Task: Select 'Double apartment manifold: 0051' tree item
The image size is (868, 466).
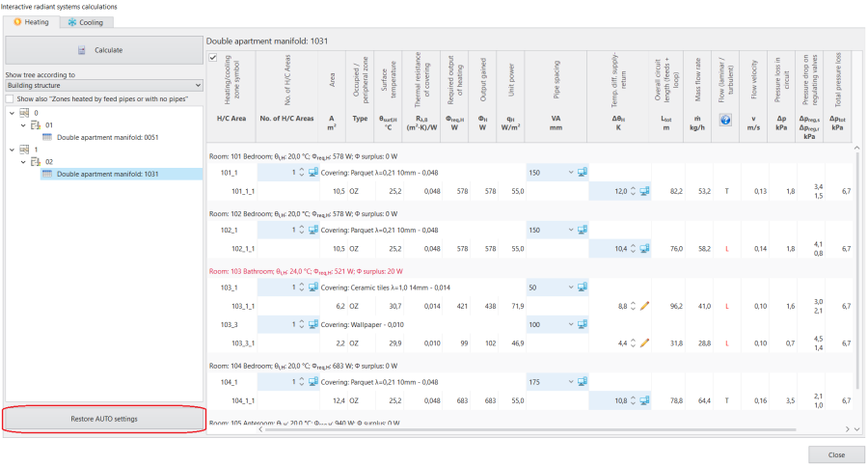Action: click(107, 137)
